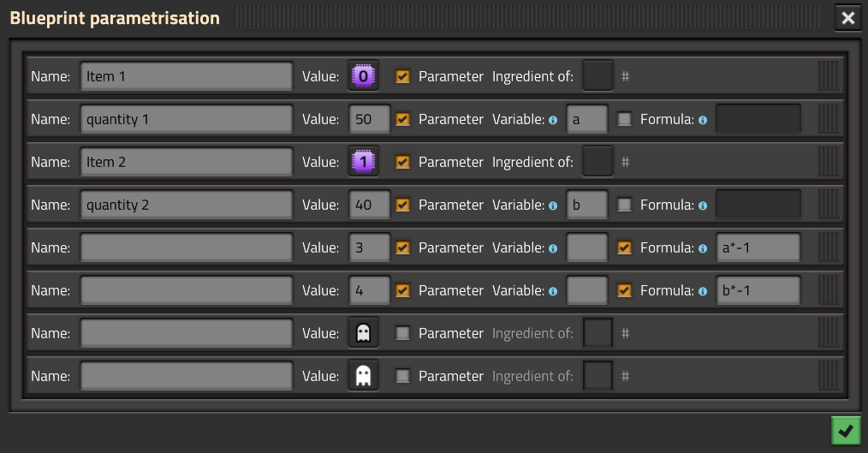The width and height of the screenshot is (868, 453).
Task: Click the purple parameter 1 value icon
Action: pos(363,162)
